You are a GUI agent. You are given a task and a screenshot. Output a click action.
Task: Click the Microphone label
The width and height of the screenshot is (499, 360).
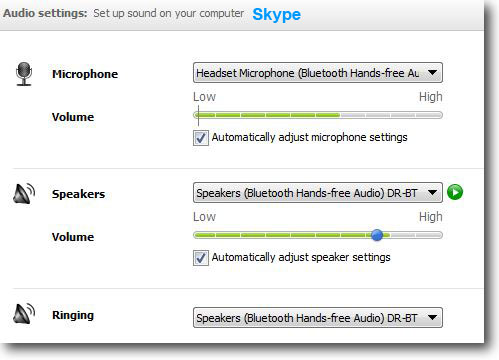coord(85,74)
